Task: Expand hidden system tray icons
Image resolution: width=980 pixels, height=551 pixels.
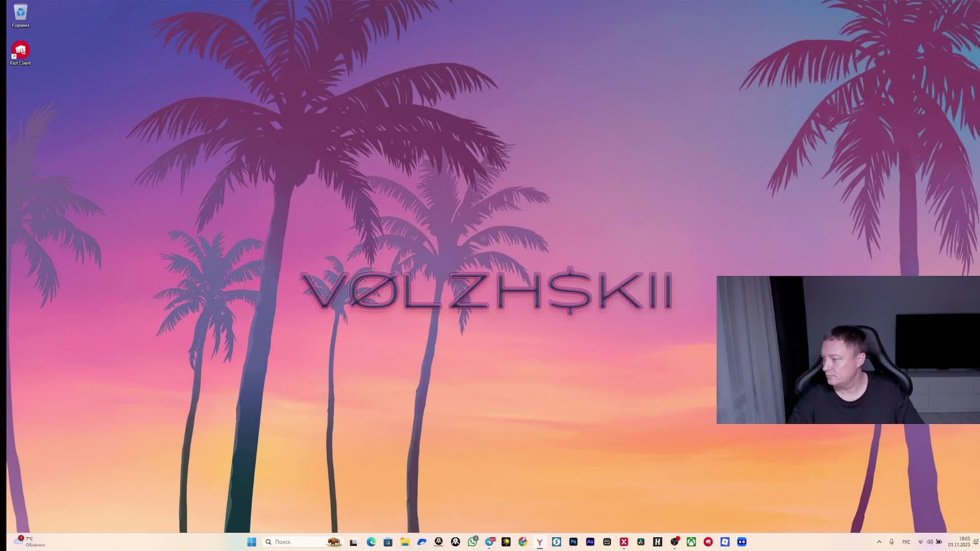Action: coord(879,542)
